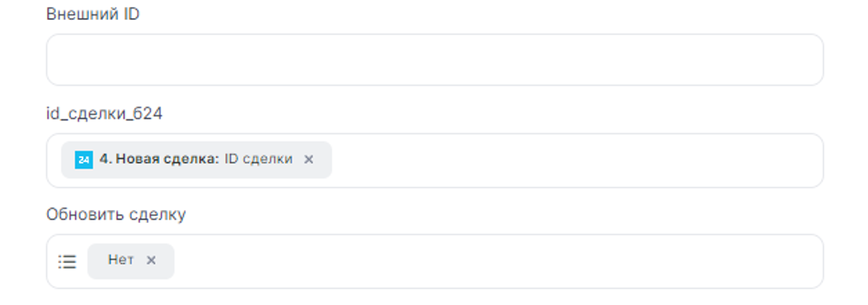This screenshot has width=868, height=305.
Task: Clear the "Нет" value with its X
Action: point(152,260)
